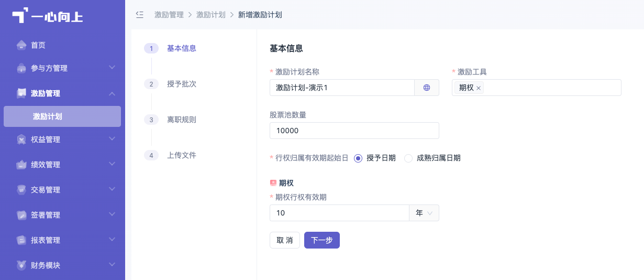
Task: Select the 授予日期 radio option
Action: click(x=358, y=158)
